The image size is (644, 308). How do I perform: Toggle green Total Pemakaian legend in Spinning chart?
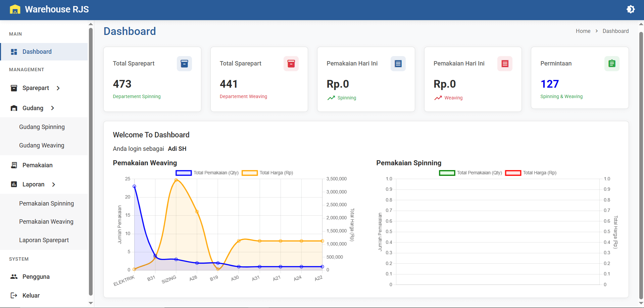(x=447, y=173)
